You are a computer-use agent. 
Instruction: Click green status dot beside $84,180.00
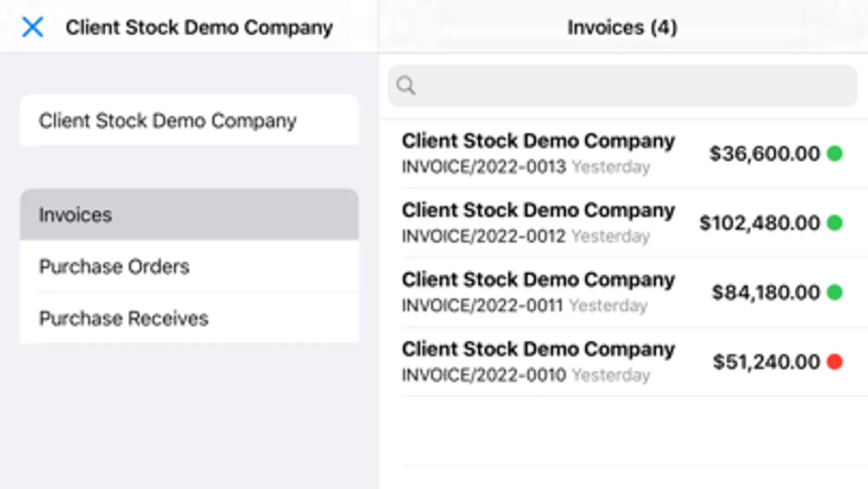834,292
